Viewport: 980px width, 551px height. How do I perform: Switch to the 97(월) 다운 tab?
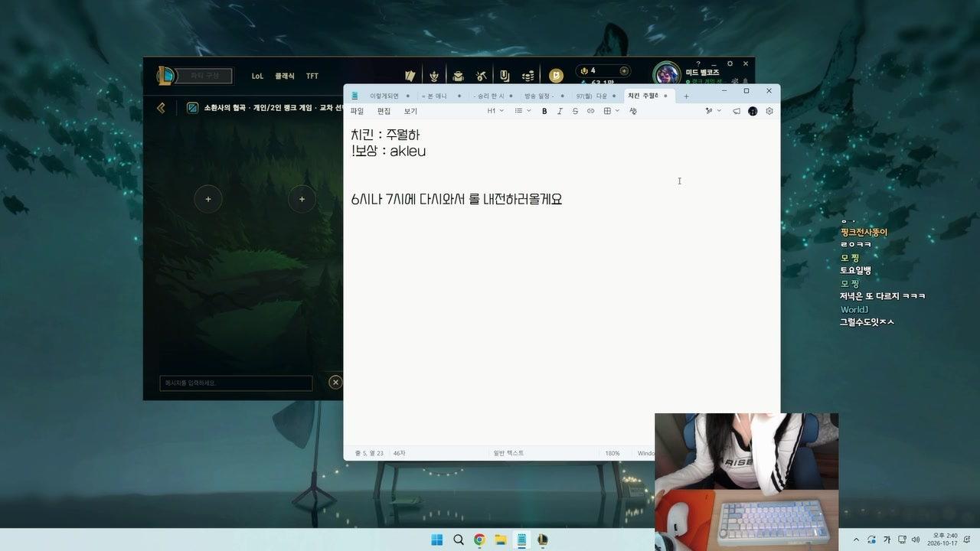[x=592, y=96]
